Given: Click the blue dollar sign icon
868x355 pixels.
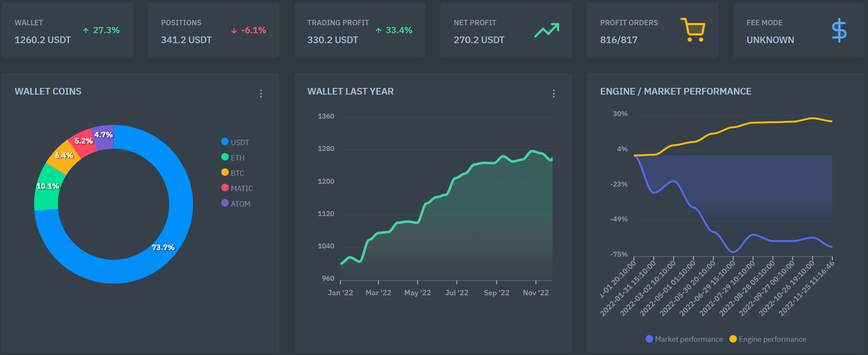Looking at the screenshot, I should pyautogui.click(x=839, y=30).
